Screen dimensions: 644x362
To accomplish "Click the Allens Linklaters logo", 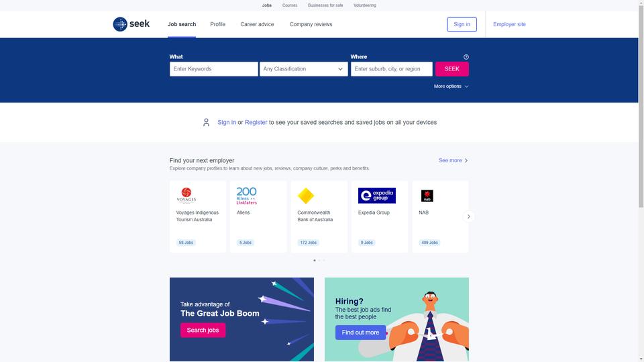I will coord(246,196).
